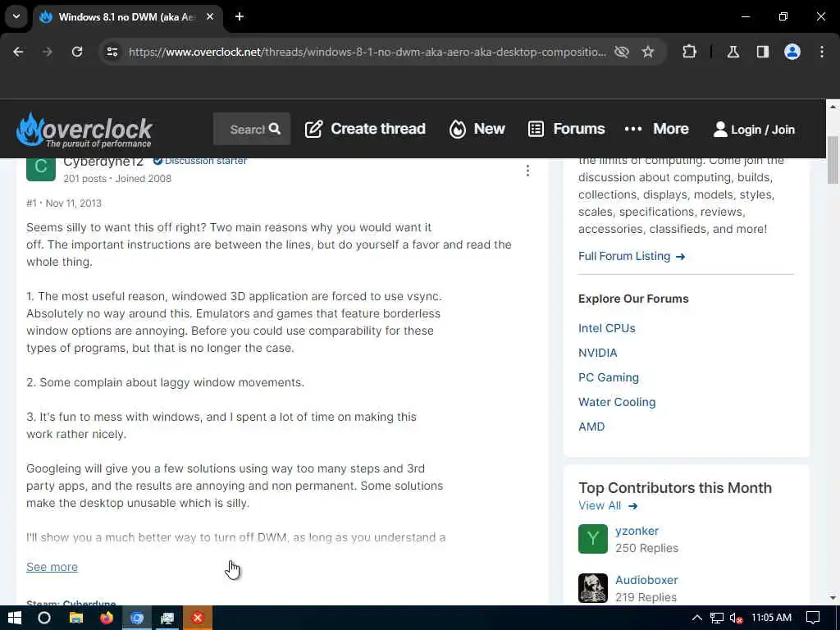Viewport: 840px width, 630px height.
Task: Open yzonker's profile name
Action: [x=637, y=531]
